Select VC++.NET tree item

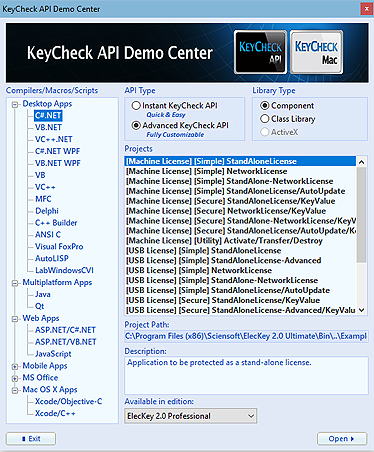point(53,139)
